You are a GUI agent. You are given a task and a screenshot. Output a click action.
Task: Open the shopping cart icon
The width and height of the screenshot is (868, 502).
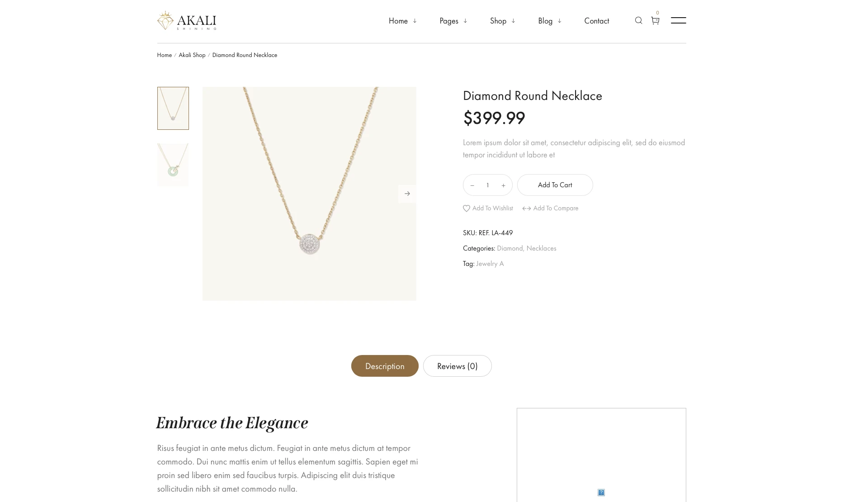655,20
